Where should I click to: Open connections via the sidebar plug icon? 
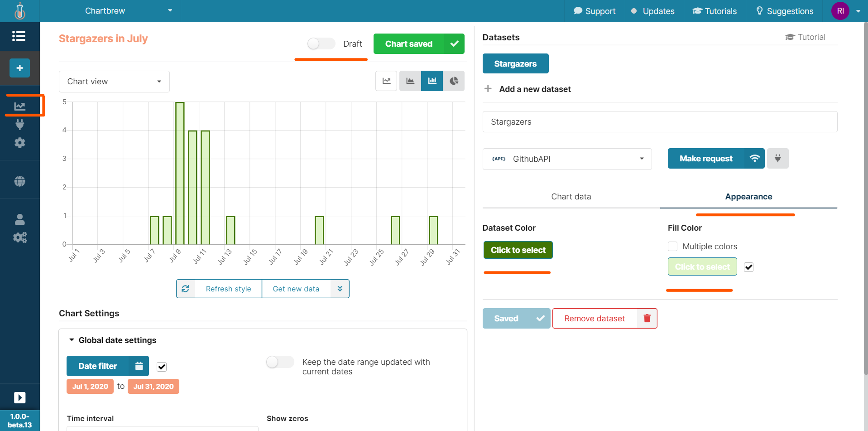point(20,124)
